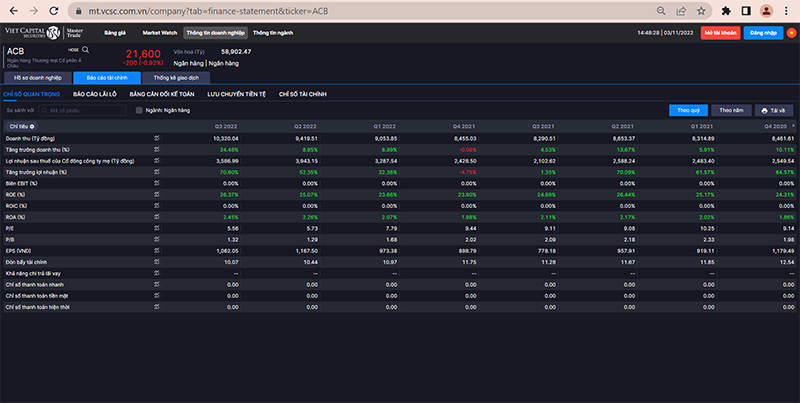800x403 pixels.
Task: Download report with Tải về button
Action: (x=774, y=110)
